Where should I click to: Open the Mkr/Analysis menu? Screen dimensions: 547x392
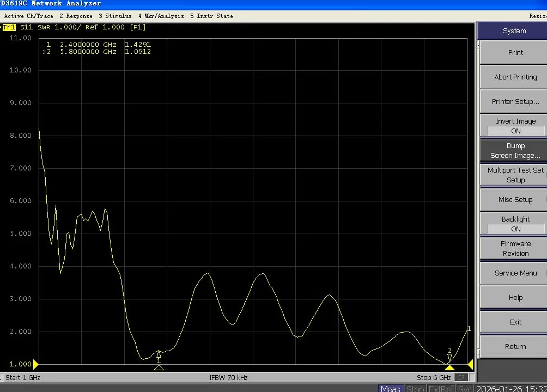click(161, 16)
